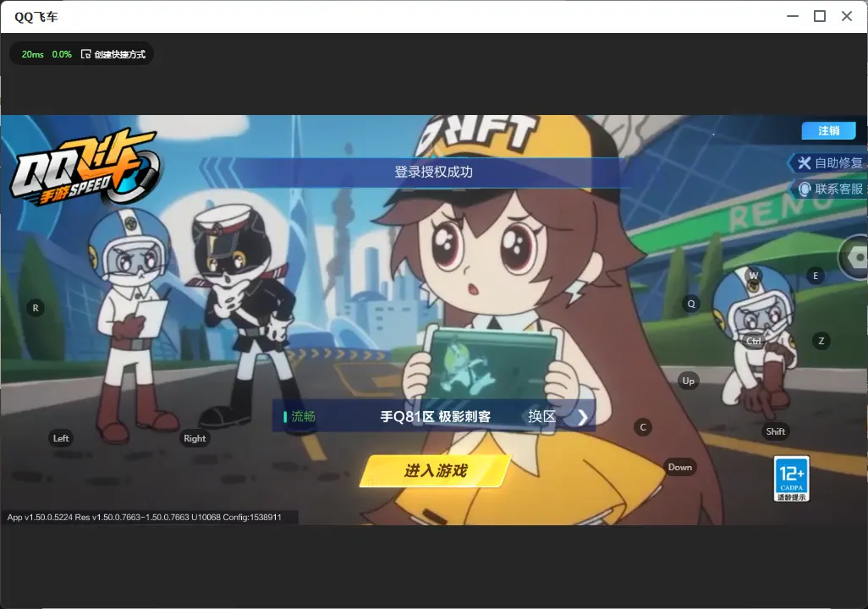Click 创建快捷方式 to create a shortcut

113,54
